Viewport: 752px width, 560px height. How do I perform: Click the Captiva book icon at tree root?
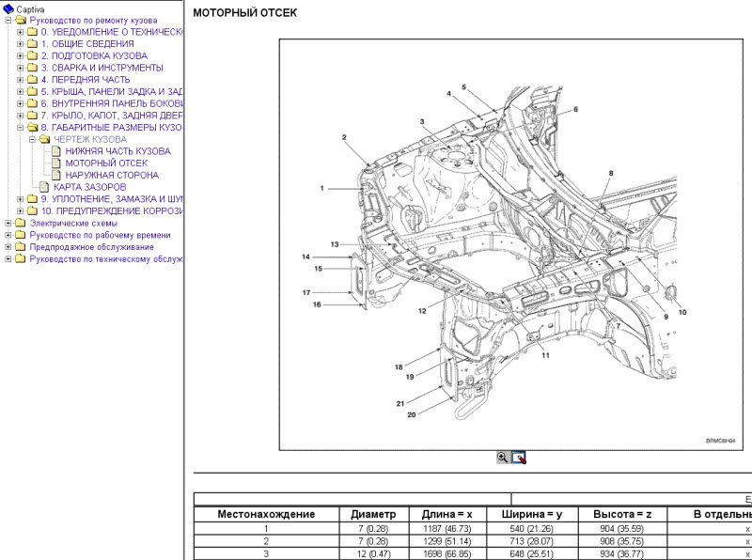8,8
